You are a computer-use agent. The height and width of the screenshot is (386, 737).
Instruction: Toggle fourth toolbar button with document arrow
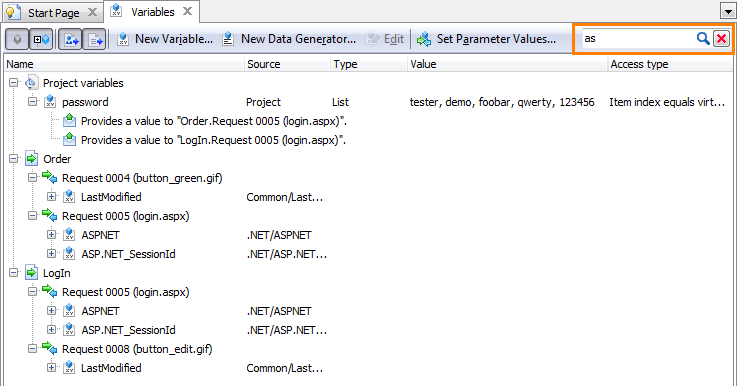95,39
